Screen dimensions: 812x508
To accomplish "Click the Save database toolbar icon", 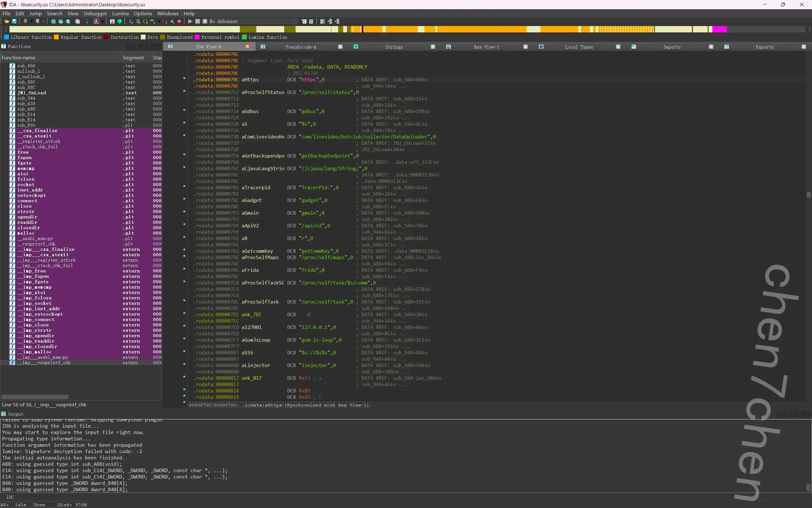I will 14,21.
